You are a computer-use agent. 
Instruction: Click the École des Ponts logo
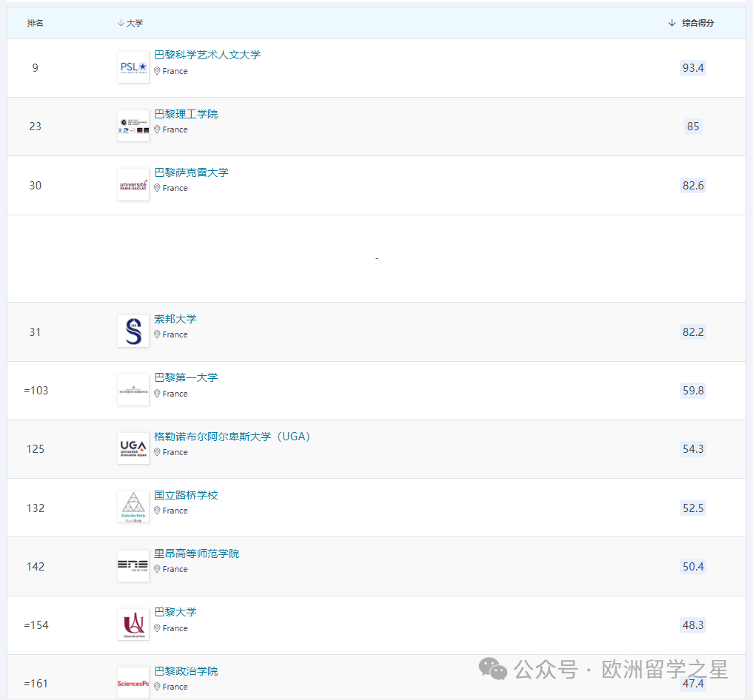coord(133,508)
